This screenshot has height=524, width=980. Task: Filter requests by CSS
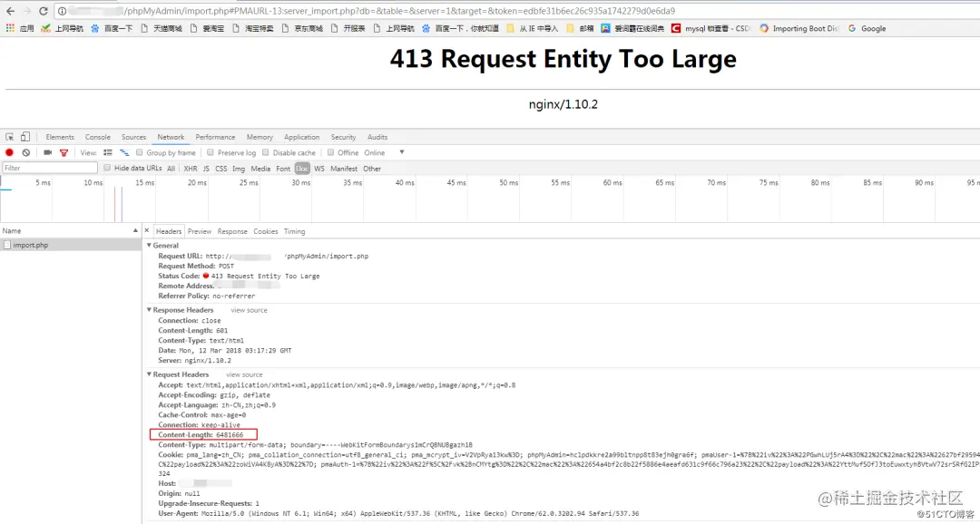click(221, 169)
